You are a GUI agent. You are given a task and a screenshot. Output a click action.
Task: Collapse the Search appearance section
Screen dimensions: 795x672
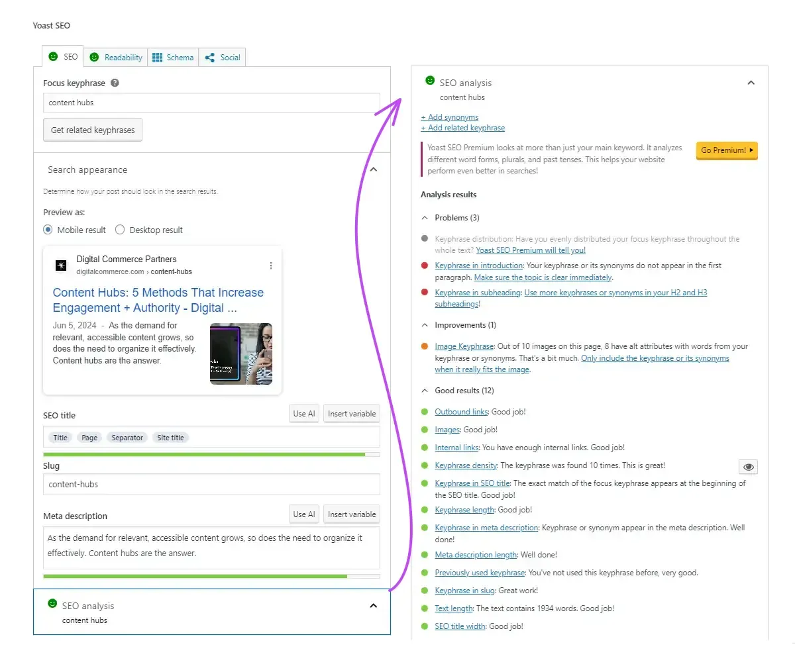pyautogui.click(x=373, y=169)
